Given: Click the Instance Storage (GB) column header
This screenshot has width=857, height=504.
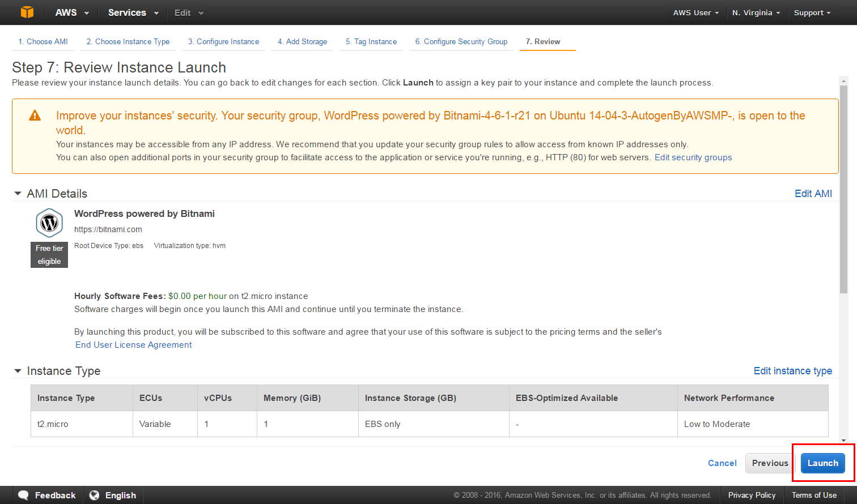Looking at the screenshot, I should point(434,398).
